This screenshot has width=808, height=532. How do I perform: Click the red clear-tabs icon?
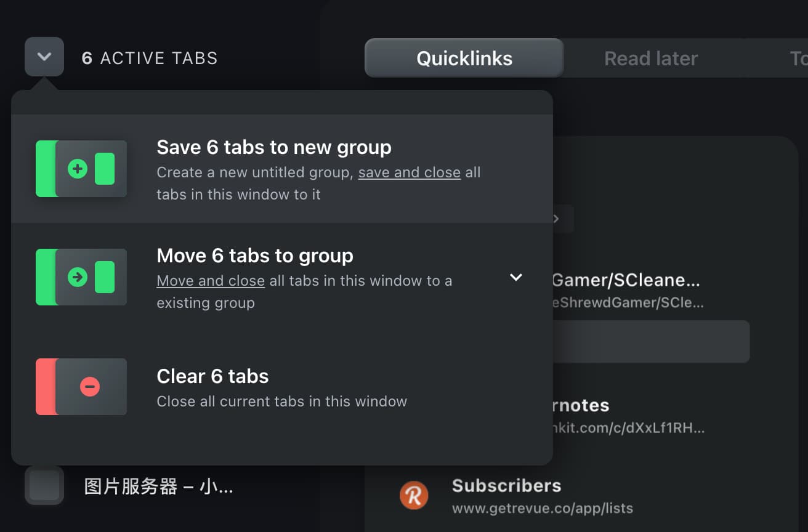coord(81,387)
